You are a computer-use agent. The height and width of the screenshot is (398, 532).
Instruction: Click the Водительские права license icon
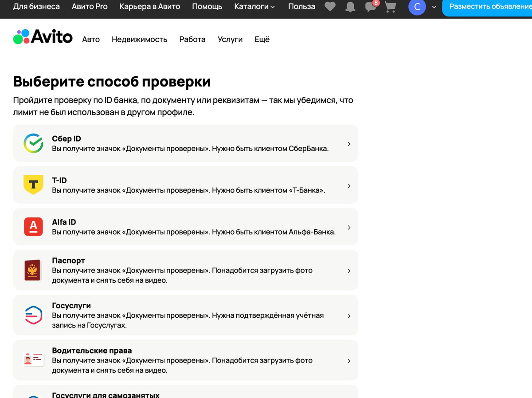click(x=33, y=360)
